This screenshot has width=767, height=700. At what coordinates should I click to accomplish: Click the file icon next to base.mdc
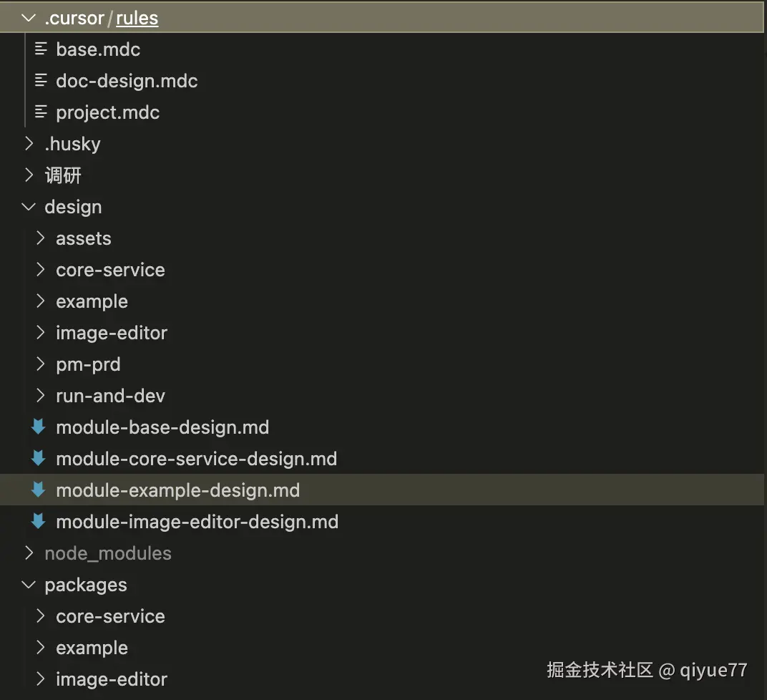coord(41,49)
